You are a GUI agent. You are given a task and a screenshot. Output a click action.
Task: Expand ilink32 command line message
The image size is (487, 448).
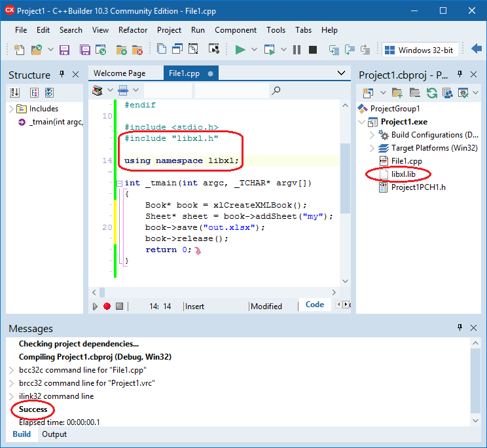11,396
